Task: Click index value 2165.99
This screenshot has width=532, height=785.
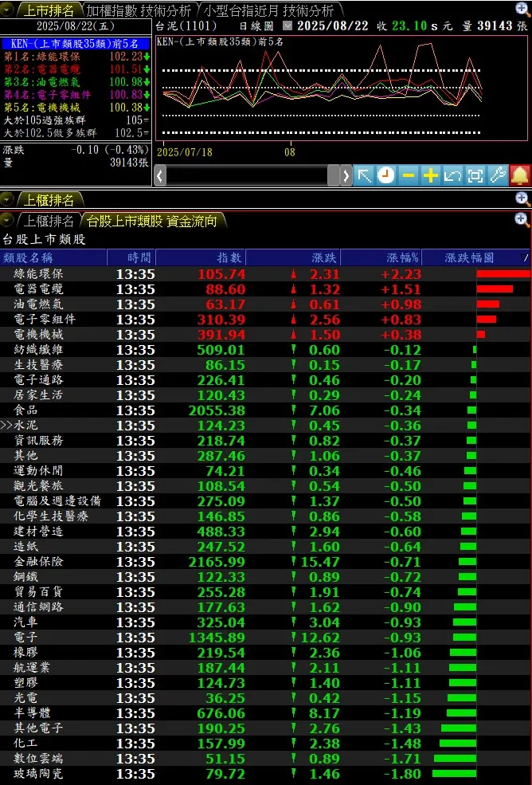Action: (217, 562)
